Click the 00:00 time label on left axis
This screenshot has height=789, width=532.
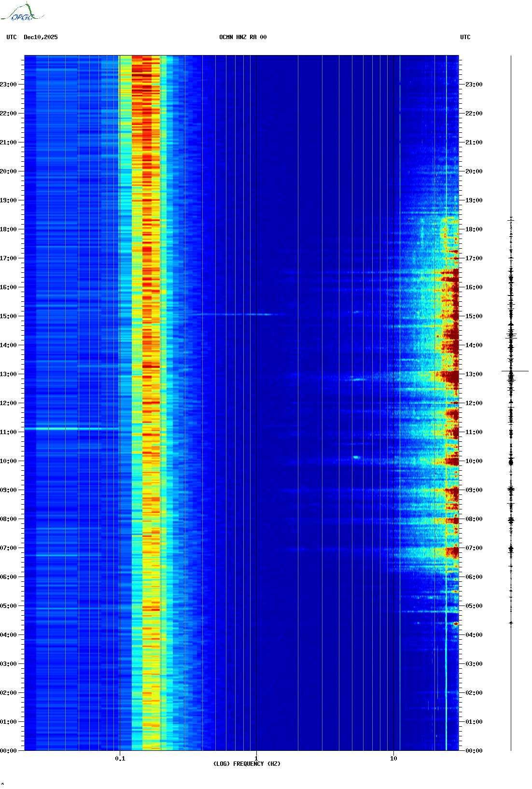click(x=9, y=751)
